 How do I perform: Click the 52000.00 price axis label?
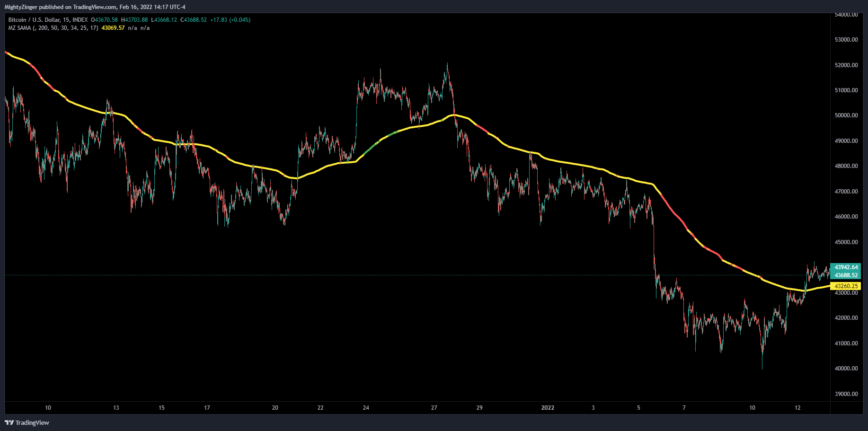tap(846, 65)
